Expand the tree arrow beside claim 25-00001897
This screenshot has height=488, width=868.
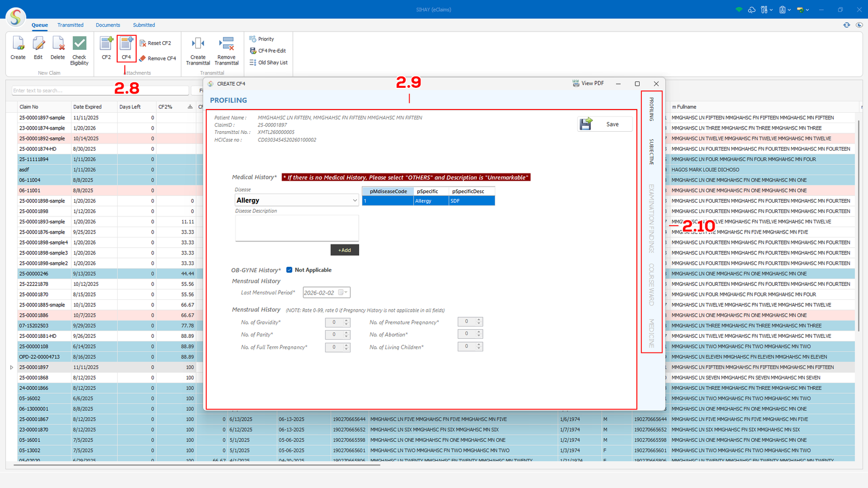(x=12, y=368)
